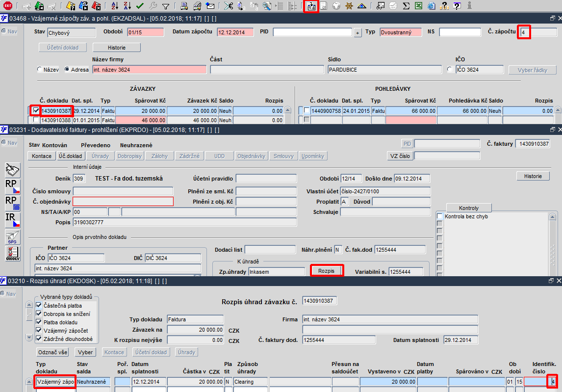The height and width of the screenshot is (392, 562).
Task: Click the Rozpis button
Action: [326, 271]
